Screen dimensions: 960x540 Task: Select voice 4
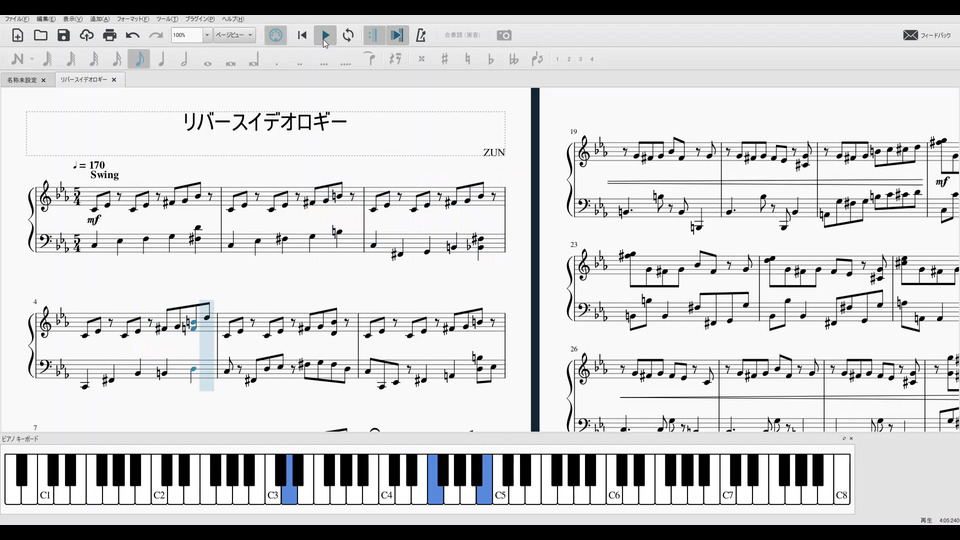click(x=592, y=59)
